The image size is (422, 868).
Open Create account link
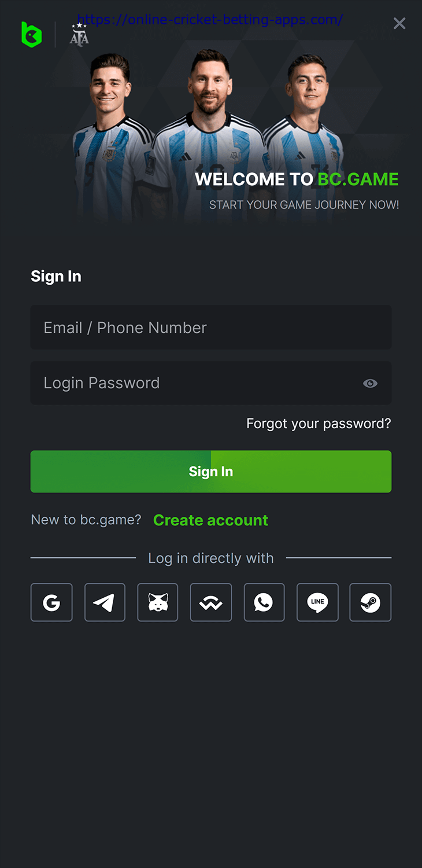click(210, 520)
